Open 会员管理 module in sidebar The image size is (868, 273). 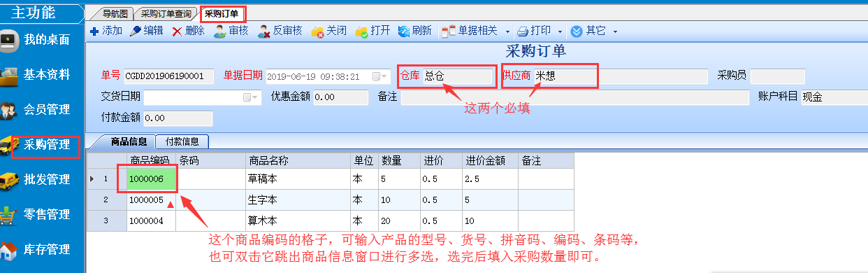pos(42,110)
